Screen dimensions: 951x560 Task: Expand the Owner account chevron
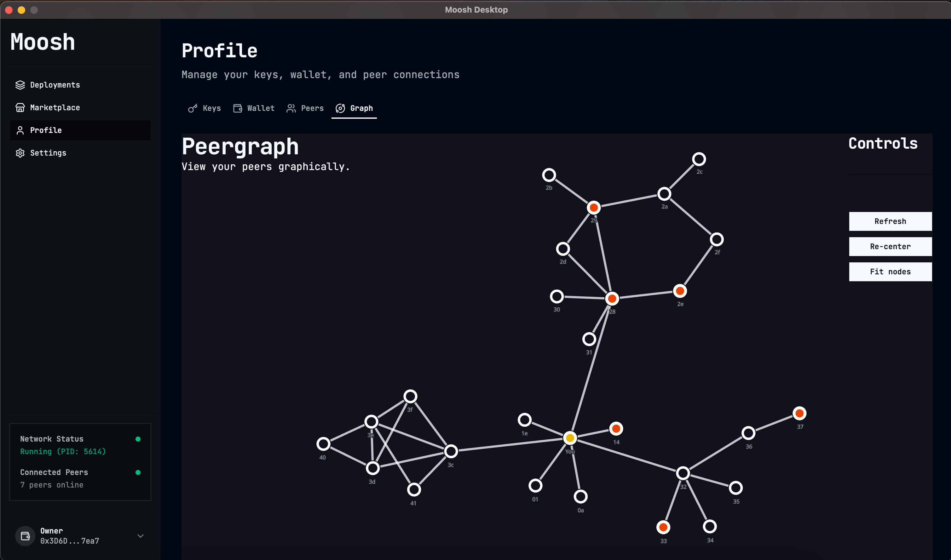pyautogui.click(x=141, y=536)
